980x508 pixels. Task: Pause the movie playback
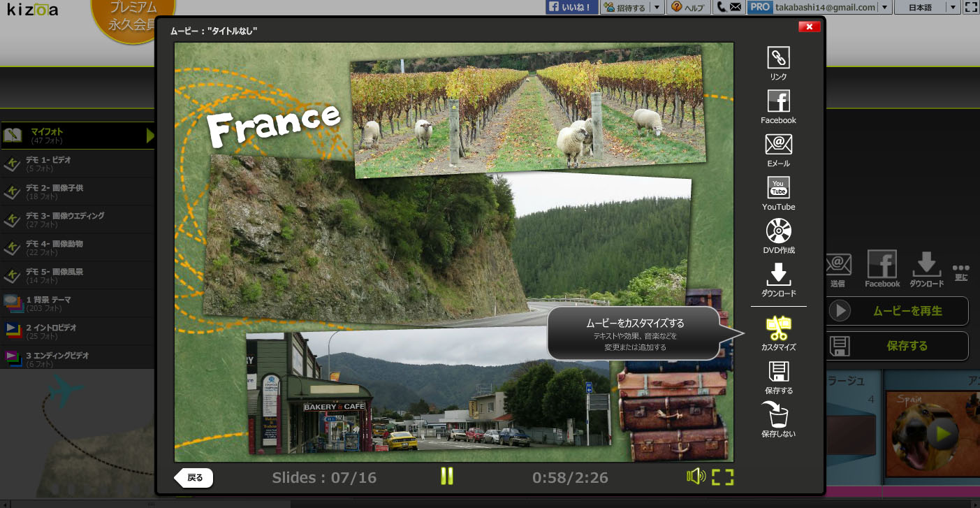pyautogui.click(x=447, y=477)
